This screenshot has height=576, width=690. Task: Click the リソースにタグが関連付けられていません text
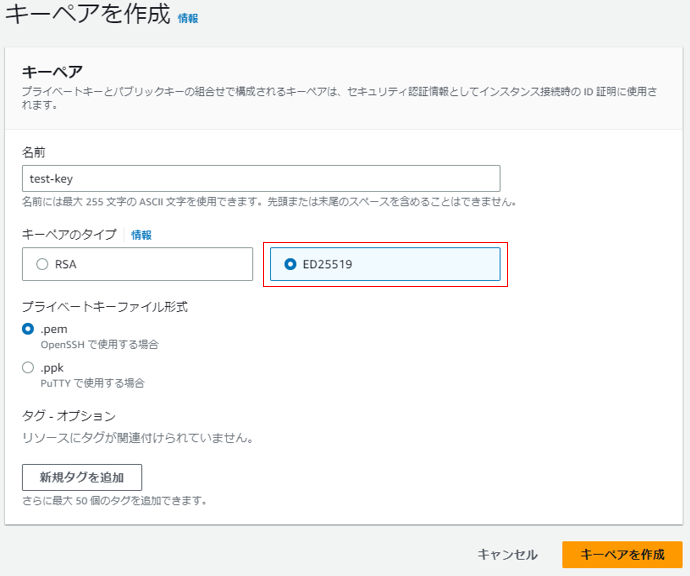click(138, 438)
